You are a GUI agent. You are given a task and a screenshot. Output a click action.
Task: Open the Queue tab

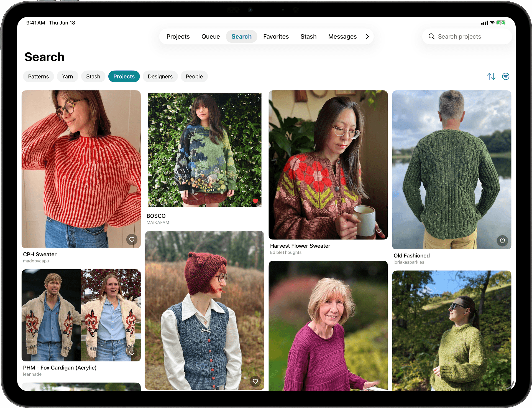211,37
